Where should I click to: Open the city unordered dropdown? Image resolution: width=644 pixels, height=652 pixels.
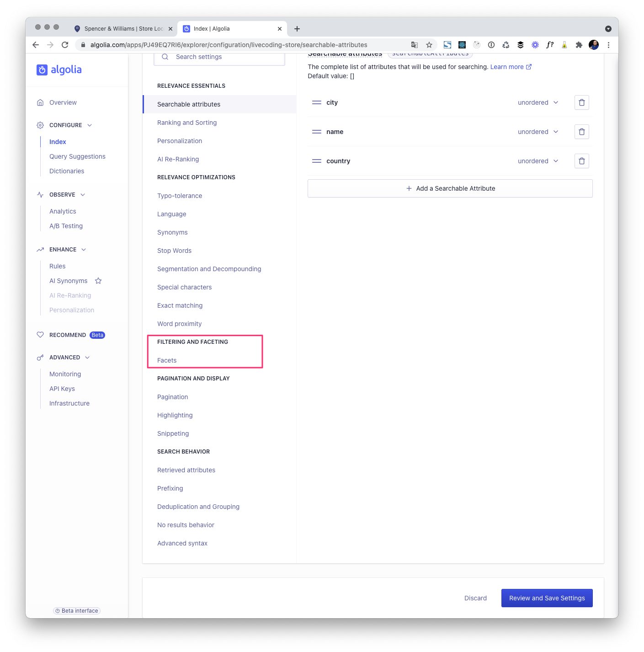(538, 102)
